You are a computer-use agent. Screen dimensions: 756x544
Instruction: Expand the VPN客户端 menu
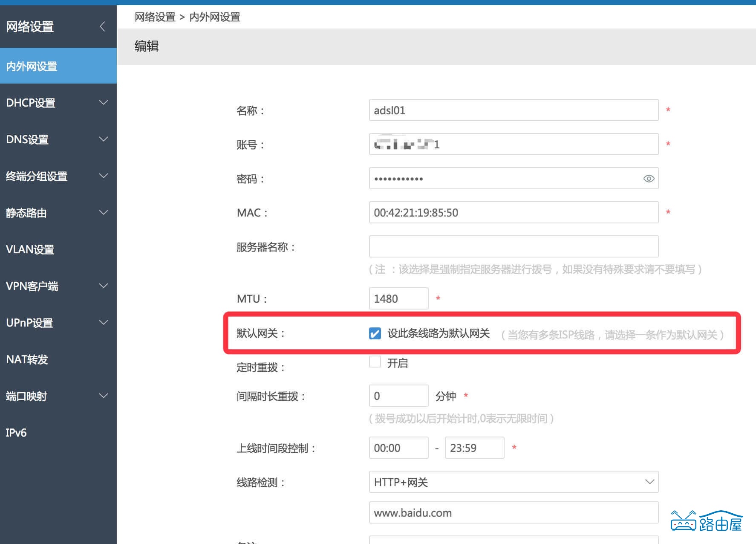tap(32, 286)
